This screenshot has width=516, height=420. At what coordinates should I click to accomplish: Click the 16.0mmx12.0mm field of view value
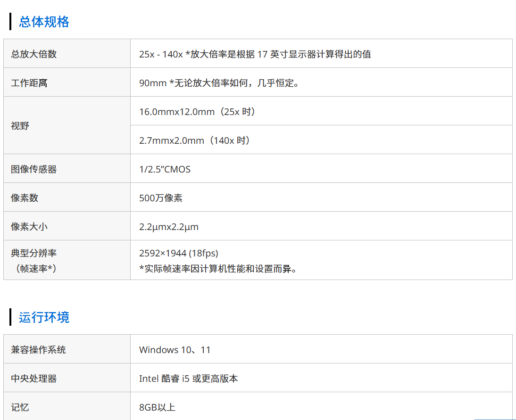coord(198,112)
